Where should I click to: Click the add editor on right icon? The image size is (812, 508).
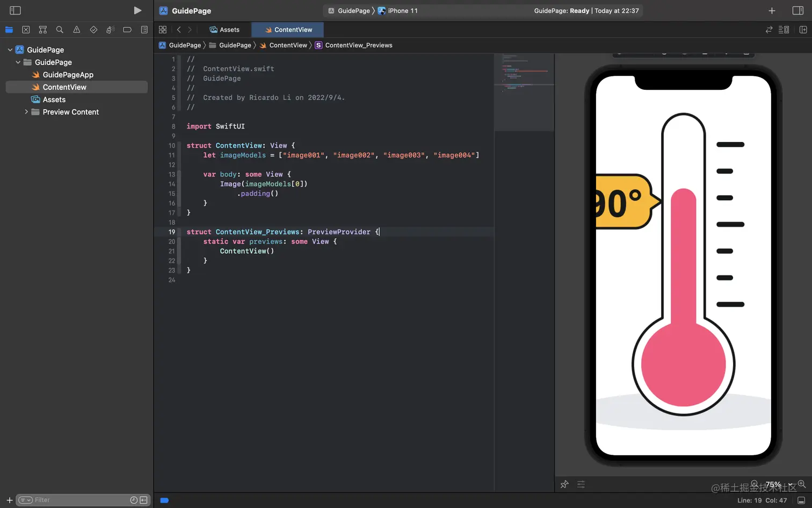pos(803,30)
